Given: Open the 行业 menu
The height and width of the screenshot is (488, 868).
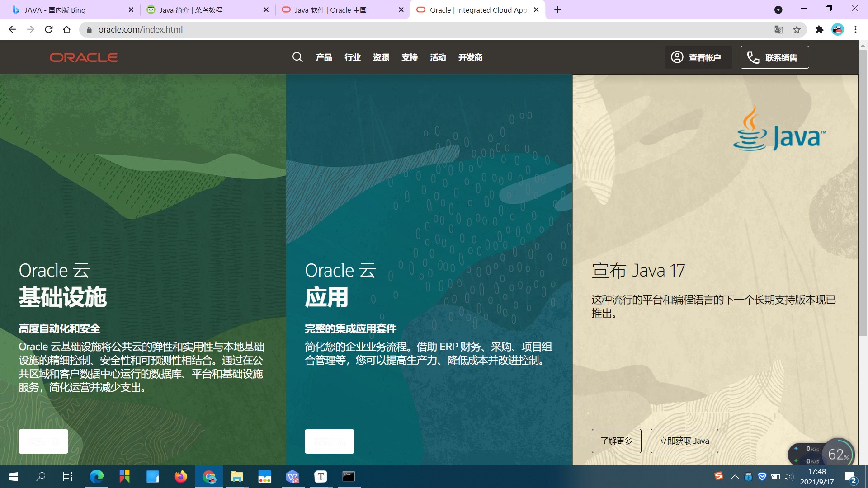Looking at the screenshot, I should pyautogui.click(x=353, y=57).
